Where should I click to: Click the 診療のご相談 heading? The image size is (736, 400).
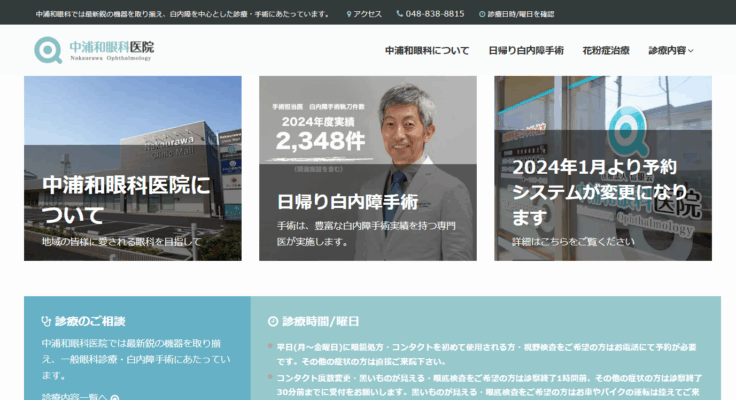coord(91,321)
